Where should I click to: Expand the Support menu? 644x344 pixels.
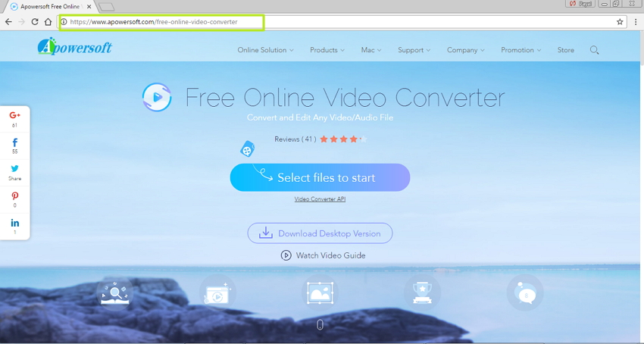click(x=414, y=50)
